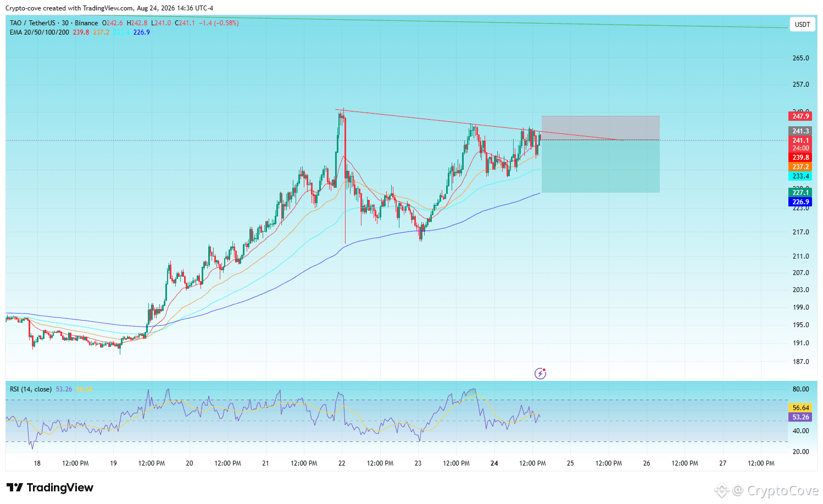Click the 217.0 price axis label
The width and height of the screenshot is (823, 504).
pyautogui.click(x=800, y=232)
